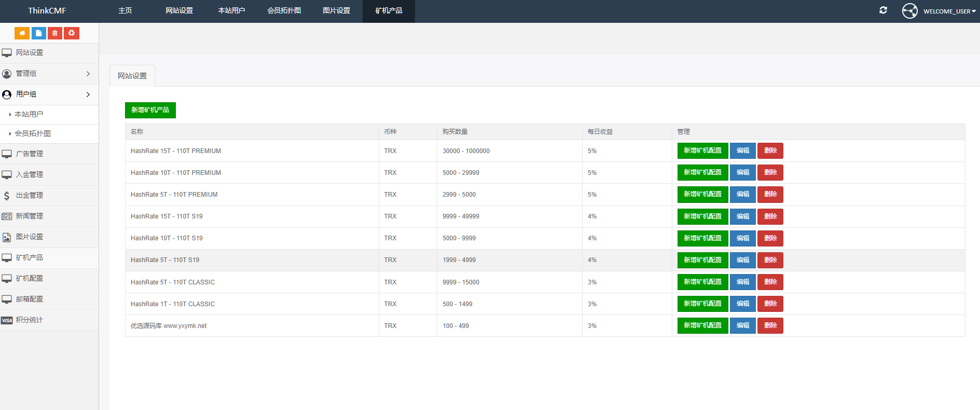Image resolution: width=980 pixels, height=410 pixels.
Task: Open 广告管理 in the sidebar
Action: [49, 154]
